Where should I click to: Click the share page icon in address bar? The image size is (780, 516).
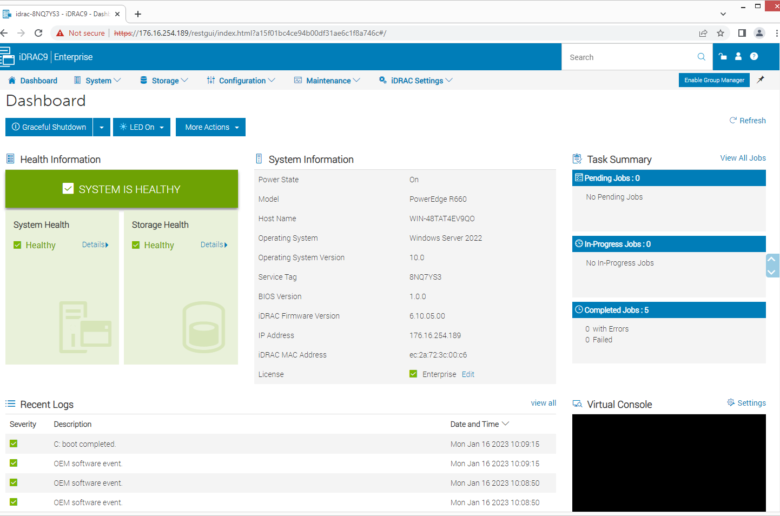(x=703, y=33)
